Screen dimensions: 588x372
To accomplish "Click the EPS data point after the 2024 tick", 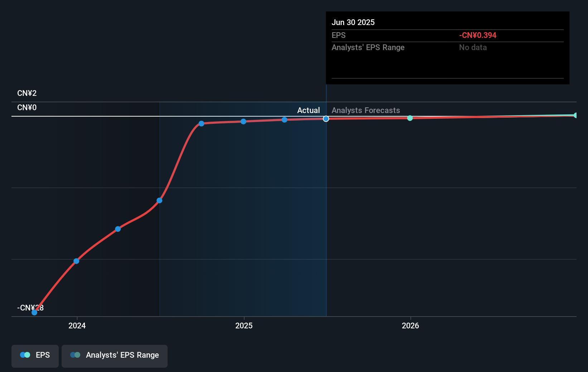I will [118, 229].
